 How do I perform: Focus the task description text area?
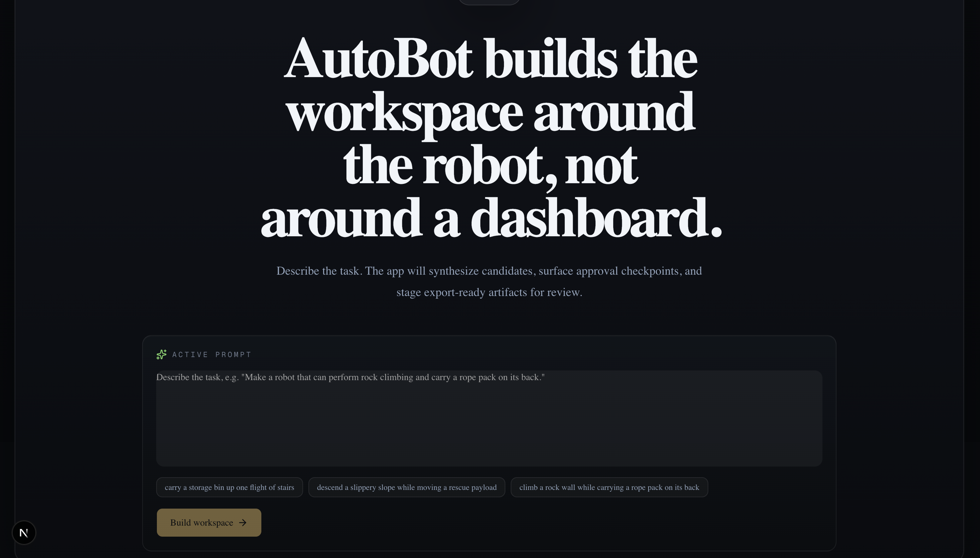click(x=489, y=418)
